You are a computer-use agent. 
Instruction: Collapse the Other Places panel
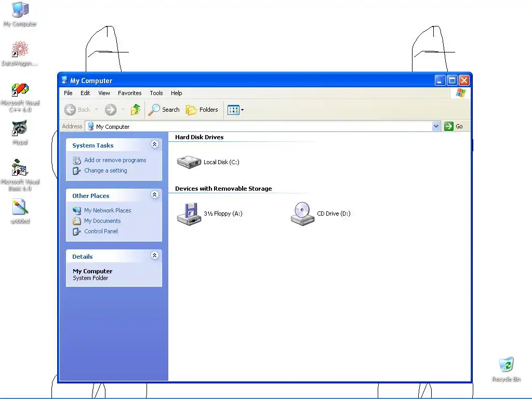coord(154,195)
